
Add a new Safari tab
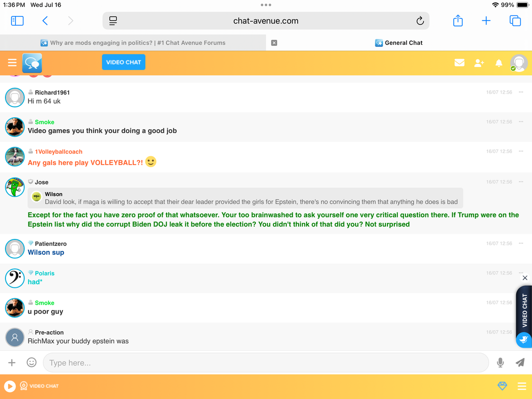486,20
